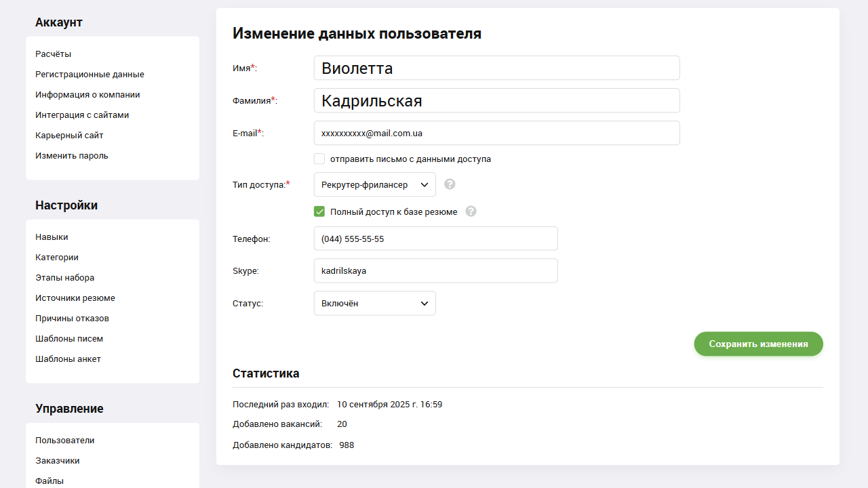Image resolution: width=868 pixels, height=488 pixels.
Task: Open the access type help tooltip icon
Action: pos(450,184)
